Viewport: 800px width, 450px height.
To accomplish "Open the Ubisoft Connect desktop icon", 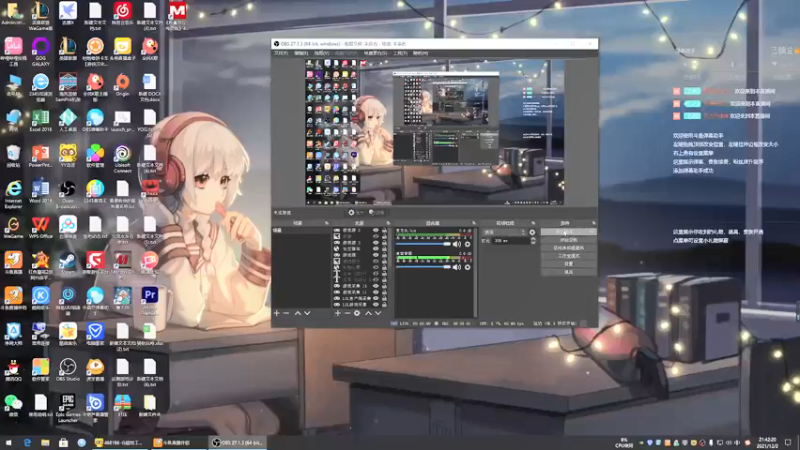I will (x=122, y=159).
